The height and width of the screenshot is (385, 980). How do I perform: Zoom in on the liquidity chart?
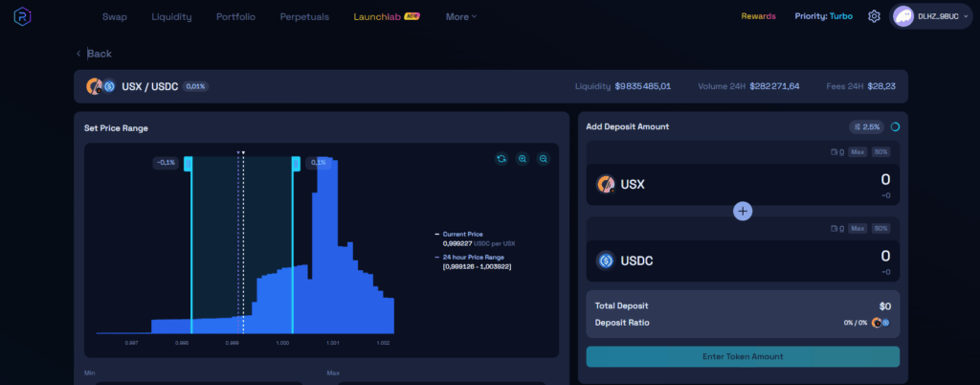522,159
